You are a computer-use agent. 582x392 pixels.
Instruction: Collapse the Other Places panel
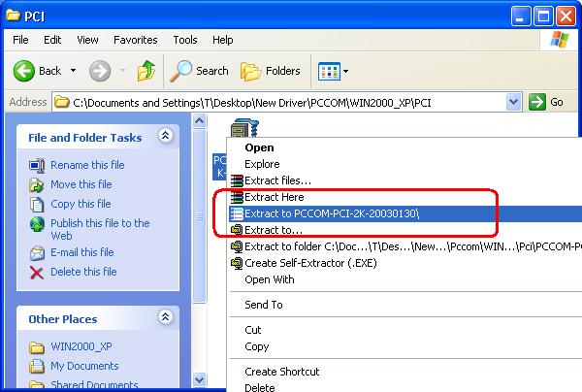(x=165, y=317)
